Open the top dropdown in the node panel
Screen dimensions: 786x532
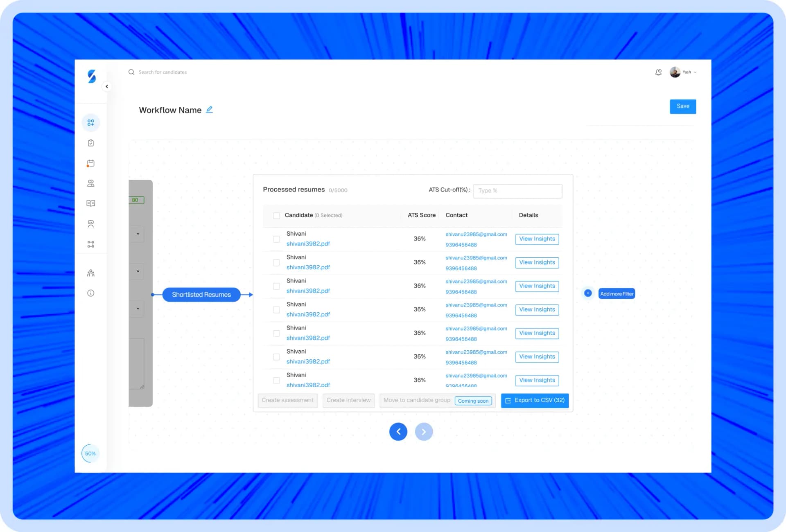coord(138,234)
